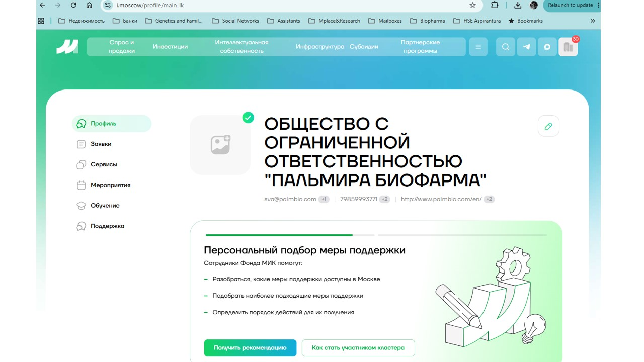Open the Спрос и продажи menu

click(x=122, y=47)
